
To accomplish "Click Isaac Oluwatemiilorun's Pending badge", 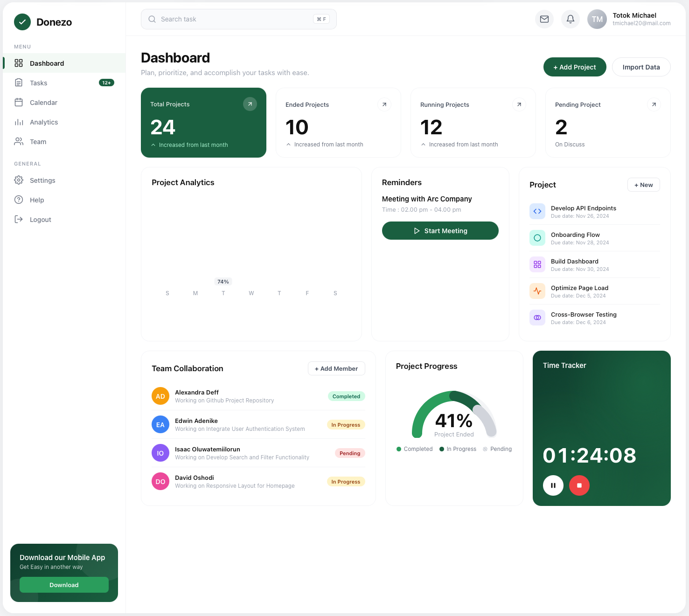I will pos(350,453).
